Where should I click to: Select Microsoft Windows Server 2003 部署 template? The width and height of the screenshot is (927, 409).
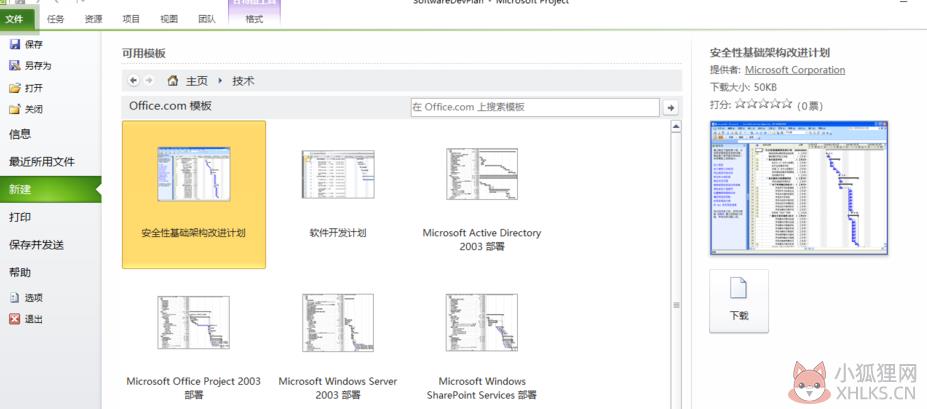pos(338,345)
